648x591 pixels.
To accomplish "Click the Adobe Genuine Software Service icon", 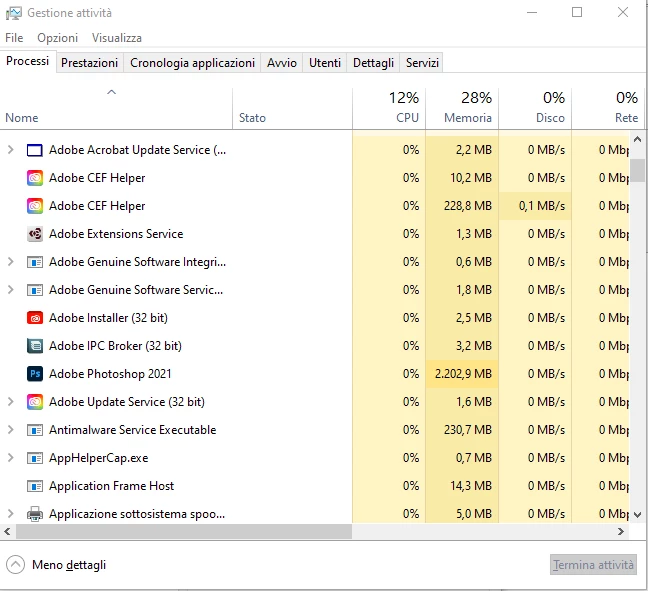I will (35, 290).
